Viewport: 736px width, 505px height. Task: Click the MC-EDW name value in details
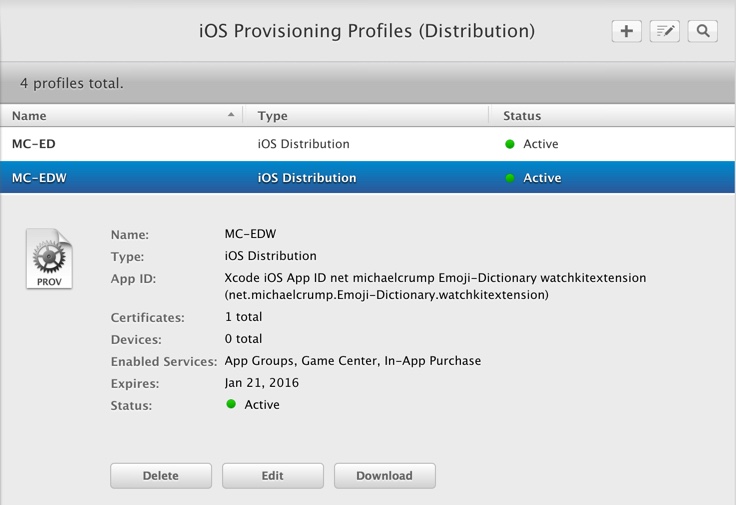[250, 234]
